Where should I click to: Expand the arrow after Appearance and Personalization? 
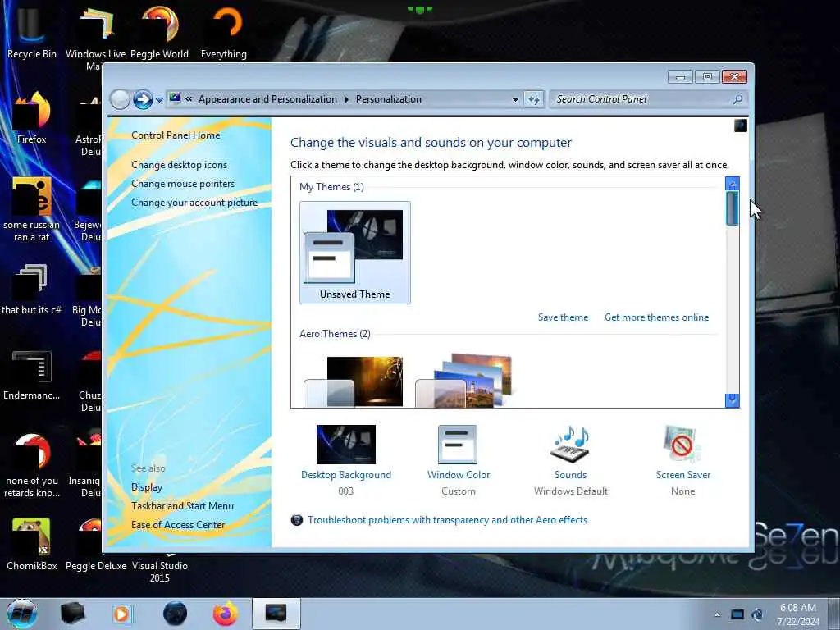(347, 99)
